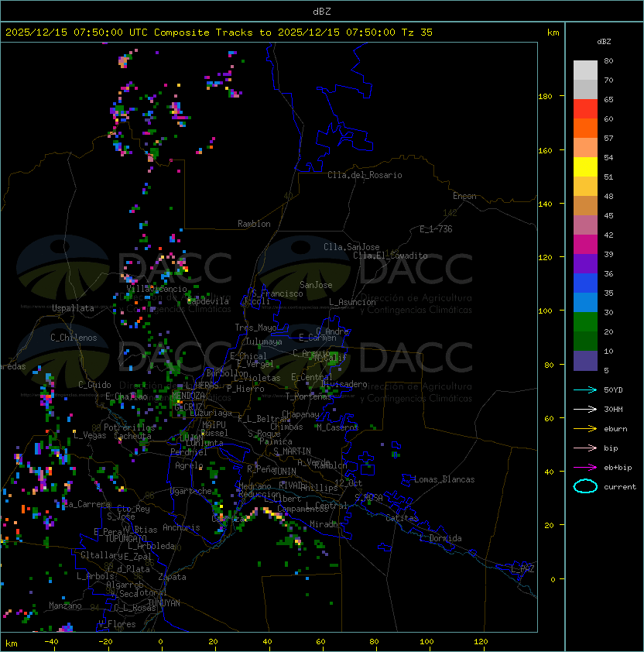The image size is (644, 652).
Task: Select the magenta eb+bip arrow symbol
Action: (x=585, y=467)
